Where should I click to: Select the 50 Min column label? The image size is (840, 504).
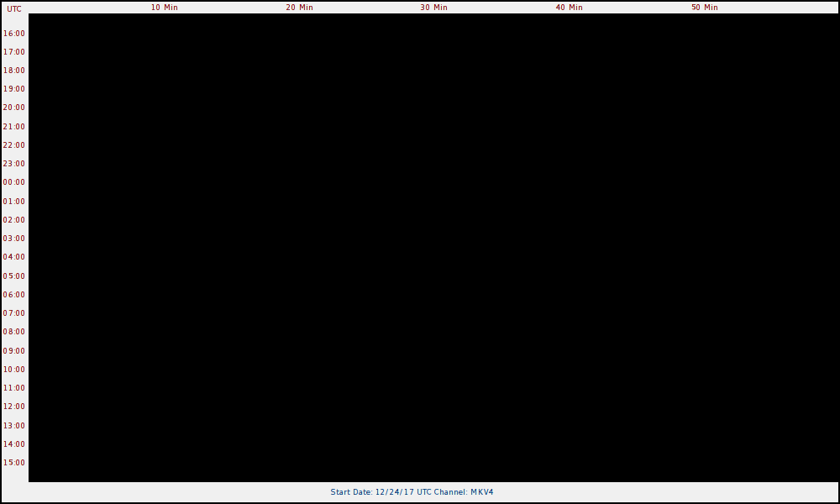tap(705, 8)
